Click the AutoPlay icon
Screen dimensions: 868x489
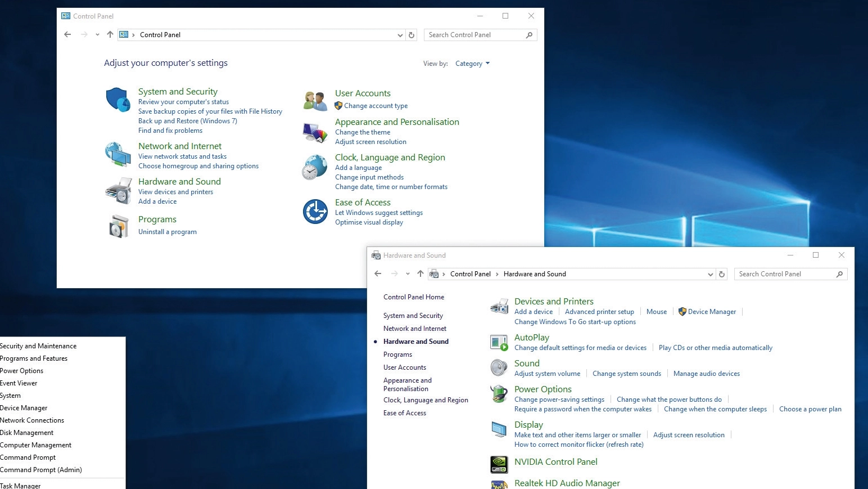[x=499, y=342]
